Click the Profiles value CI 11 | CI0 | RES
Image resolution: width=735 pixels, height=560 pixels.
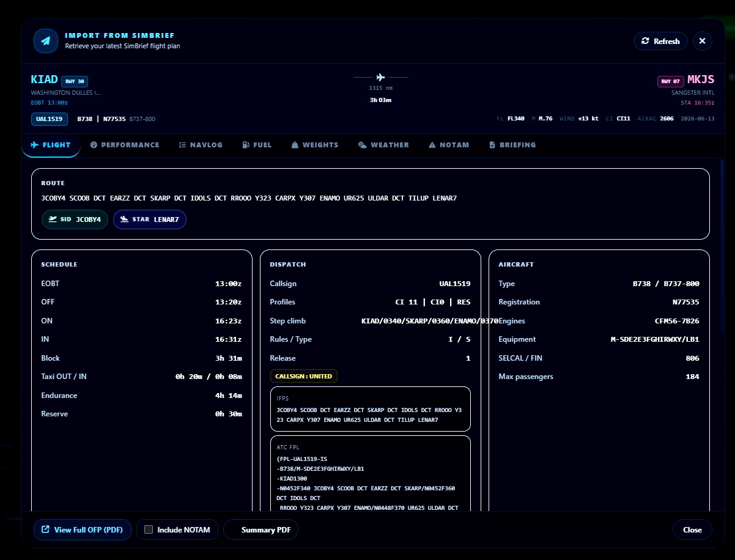433,302
